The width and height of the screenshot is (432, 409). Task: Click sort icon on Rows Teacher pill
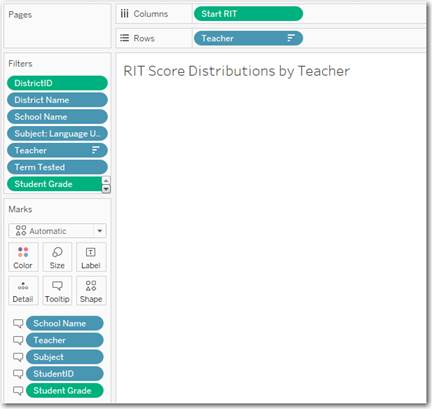click(x=291, y=38)
